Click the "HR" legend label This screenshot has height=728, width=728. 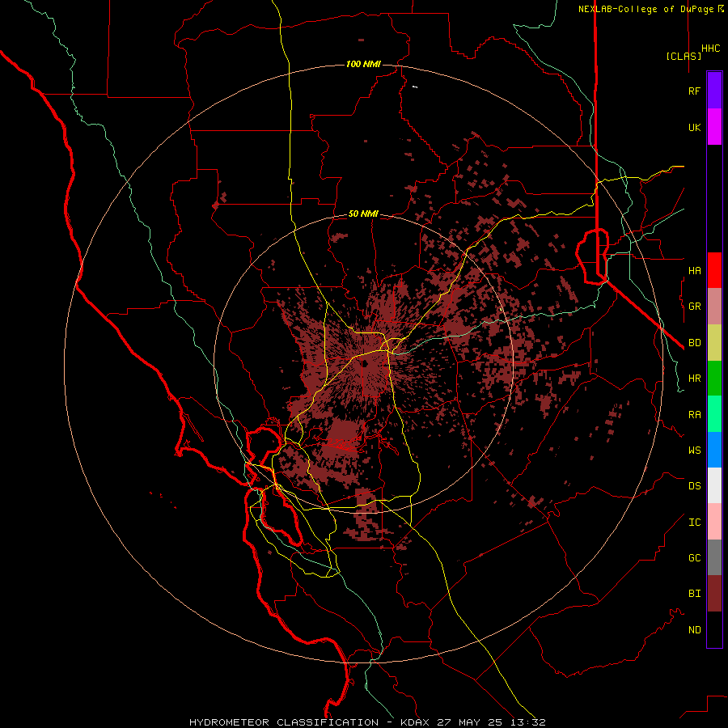pyautogui.click(x=694, y=379)
